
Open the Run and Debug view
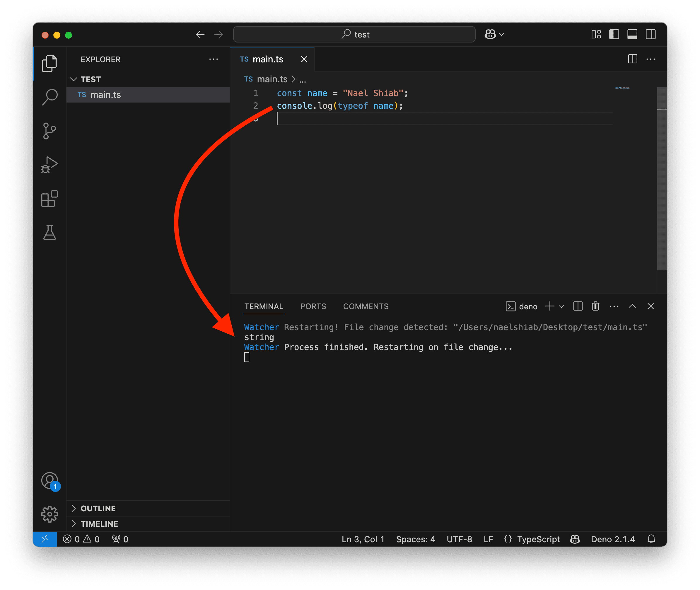49,165
